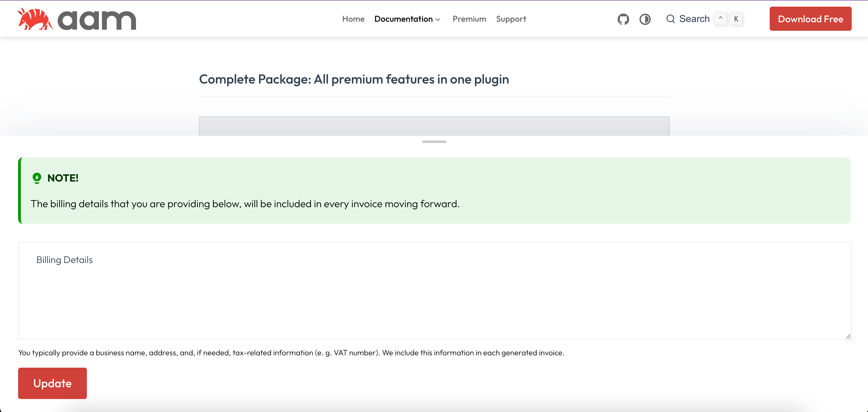Image resolution: width=868 pixels, height=412 pixels.
Task: Click the bottom sheet drag handle
Action: (434, 142)
